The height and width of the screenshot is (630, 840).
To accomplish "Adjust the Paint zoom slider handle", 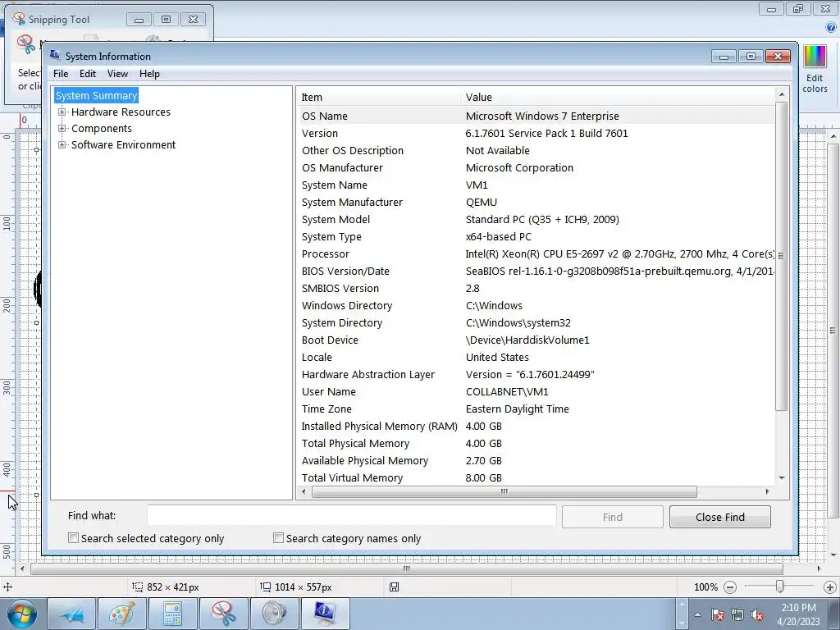I will click(x=779, y=587).
